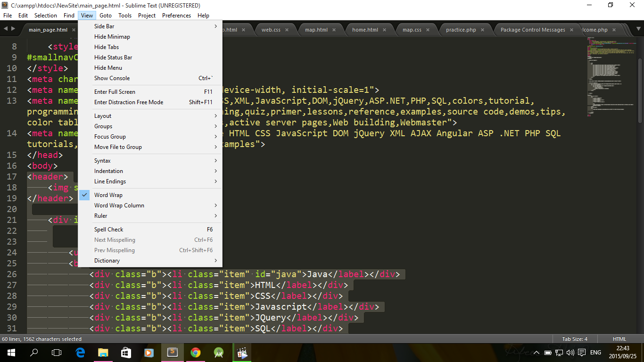This screenshot has height=362, width=644.
Task: Open the Windows Start menu
Action: (11, 352)
